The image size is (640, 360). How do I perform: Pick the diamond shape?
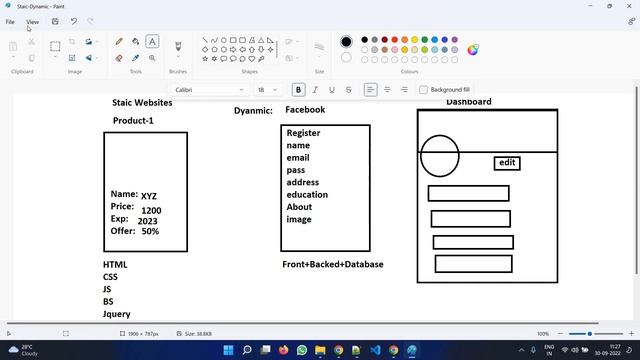[x=205, y=49]
